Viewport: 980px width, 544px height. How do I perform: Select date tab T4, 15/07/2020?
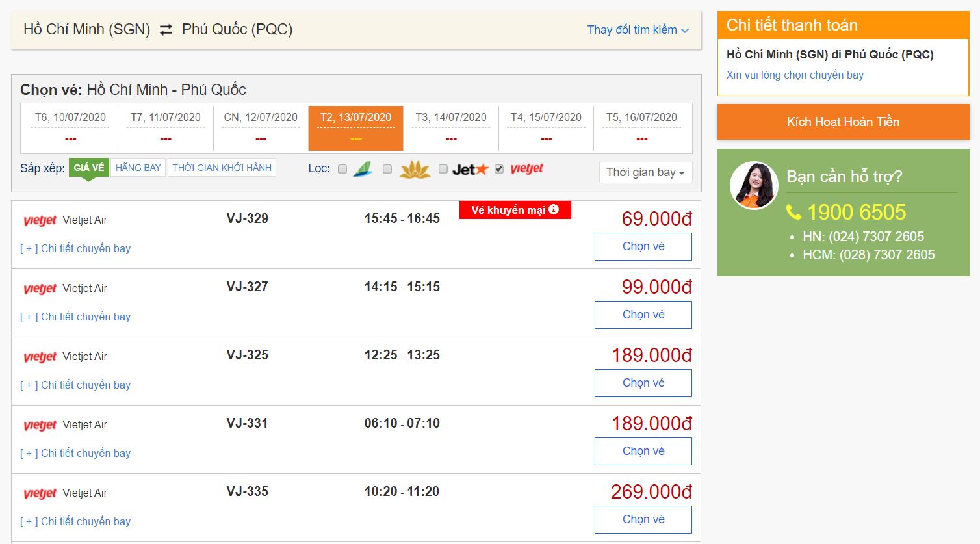click(x=546, y=127)
